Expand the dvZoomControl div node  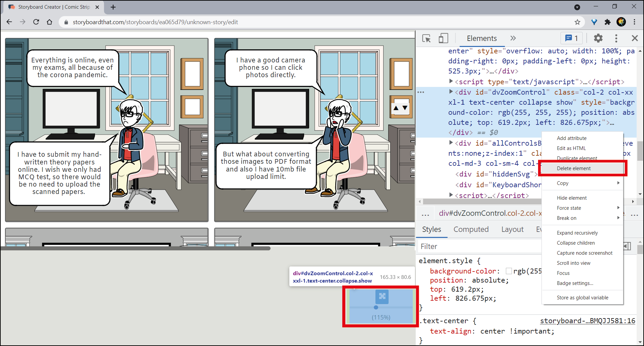[x=451, y=92]
